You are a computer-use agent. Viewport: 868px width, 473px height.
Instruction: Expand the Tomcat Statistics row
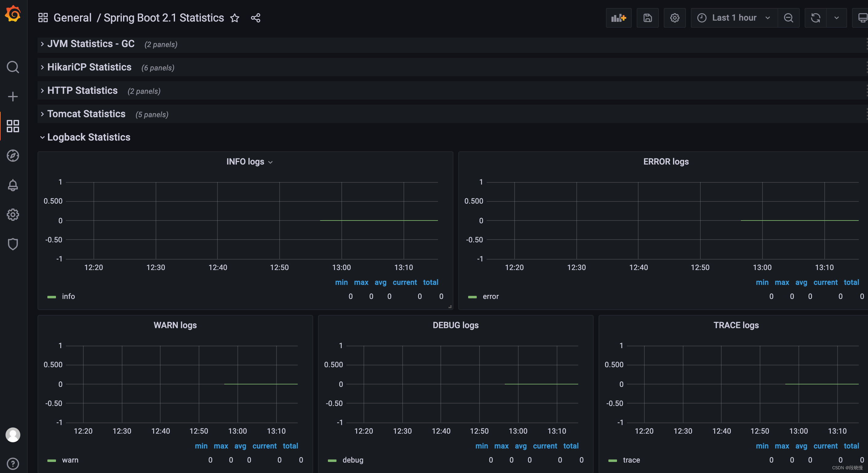click(86, 114)
